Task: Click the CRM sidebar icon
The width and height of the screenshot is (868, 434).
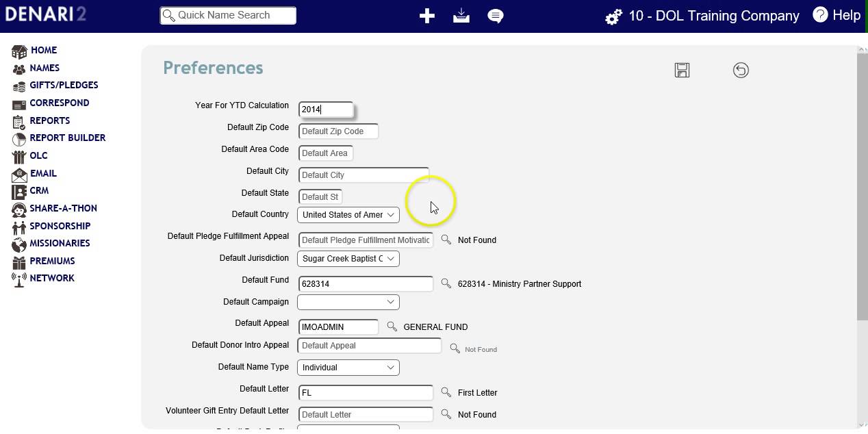Action: coord(19,192)
